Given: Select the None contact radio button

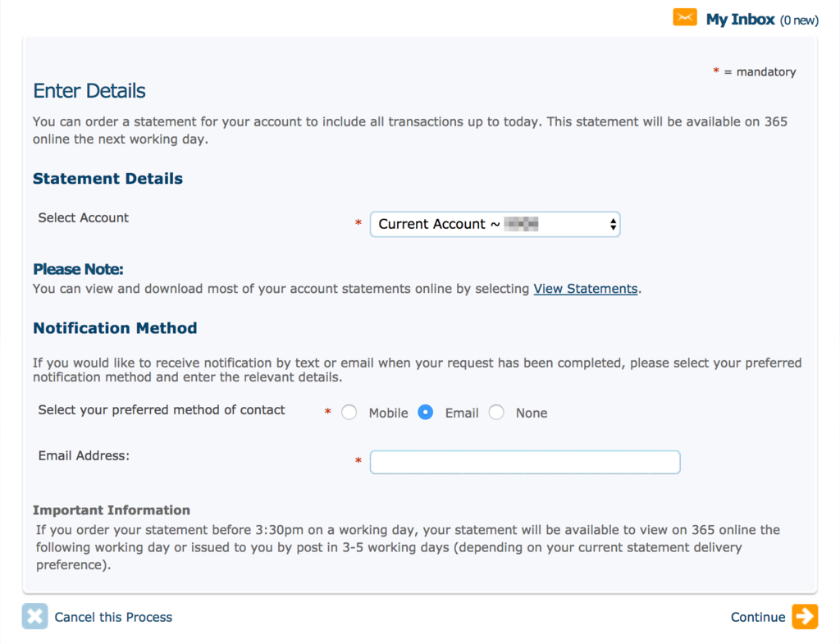Looking at the screenshot, I should pos(496,412).
